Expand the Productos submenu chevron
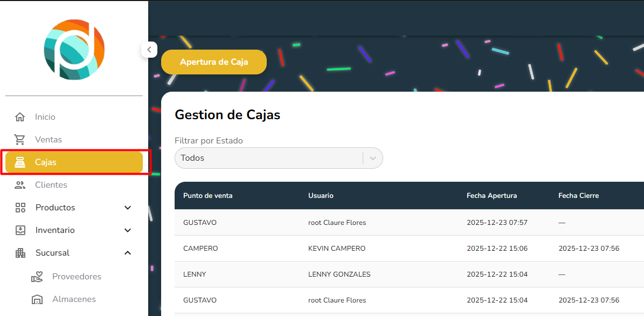Viewport: 644px width, 316px height. point(128,208)
